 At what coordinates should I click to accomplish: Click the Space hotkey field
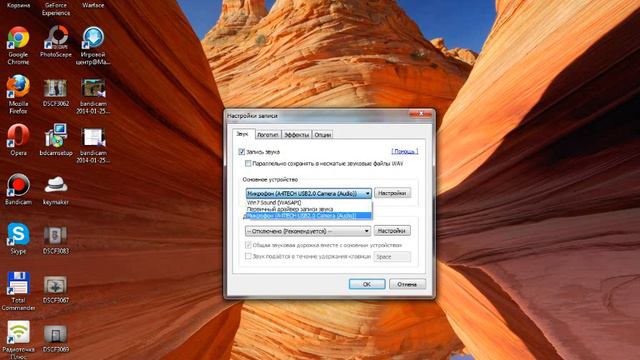[392, 257]
